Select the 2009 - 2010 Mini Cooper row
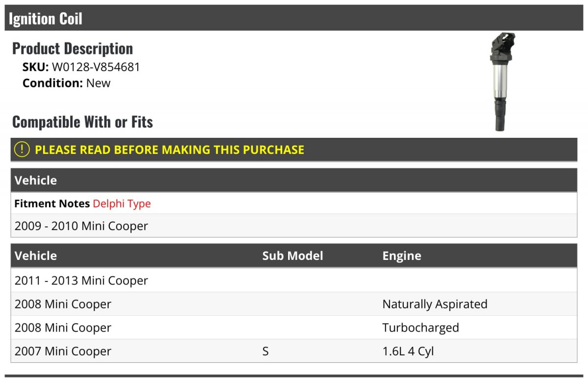This screenshot has width=588, height=382. [294, 226]
